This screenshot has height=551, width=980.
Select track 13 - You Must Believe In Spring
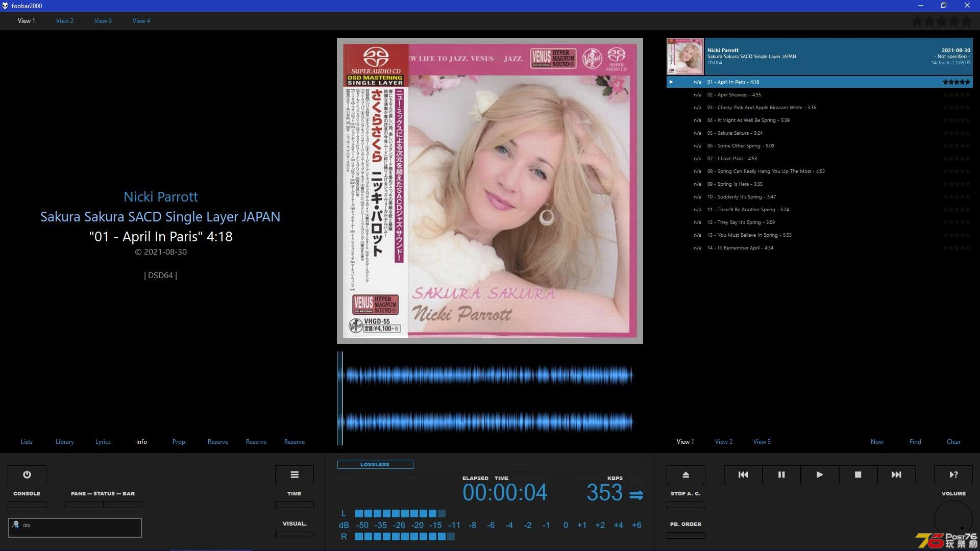820,235
